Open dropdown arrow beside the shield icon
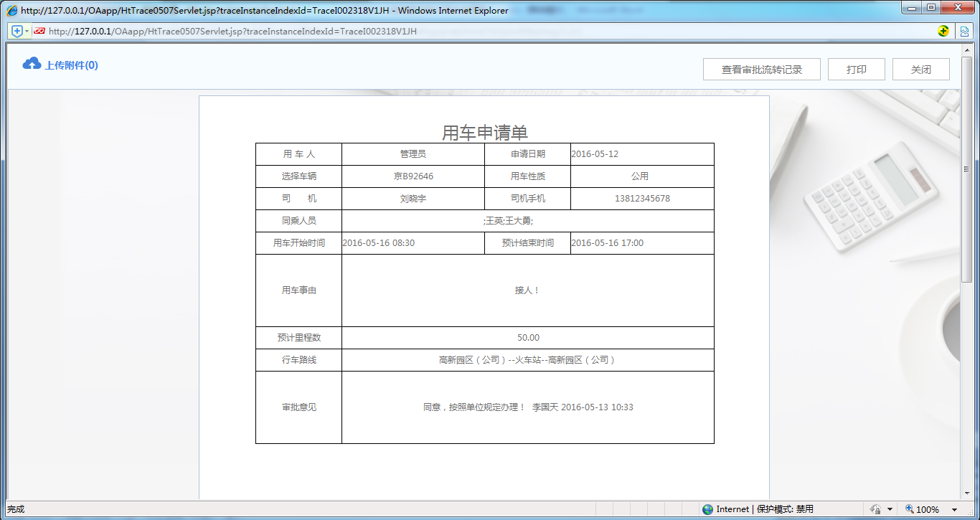980x520 pixels. [27, 32]
